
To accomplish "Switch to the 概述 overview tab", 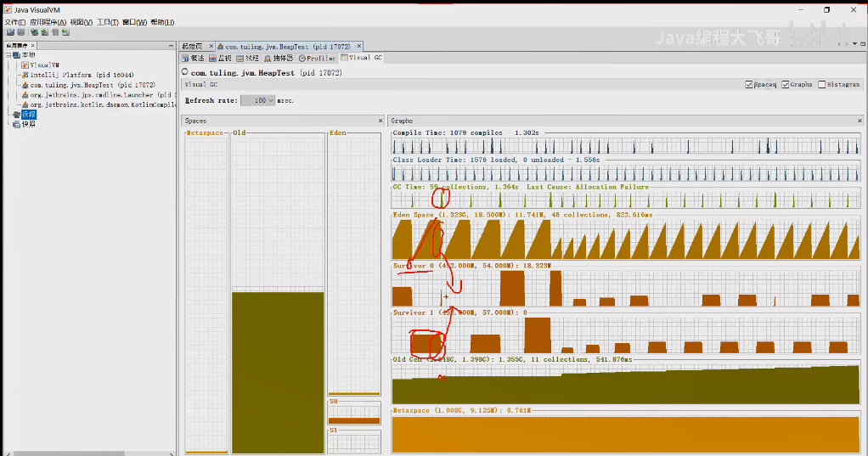I will click(193, 58).
